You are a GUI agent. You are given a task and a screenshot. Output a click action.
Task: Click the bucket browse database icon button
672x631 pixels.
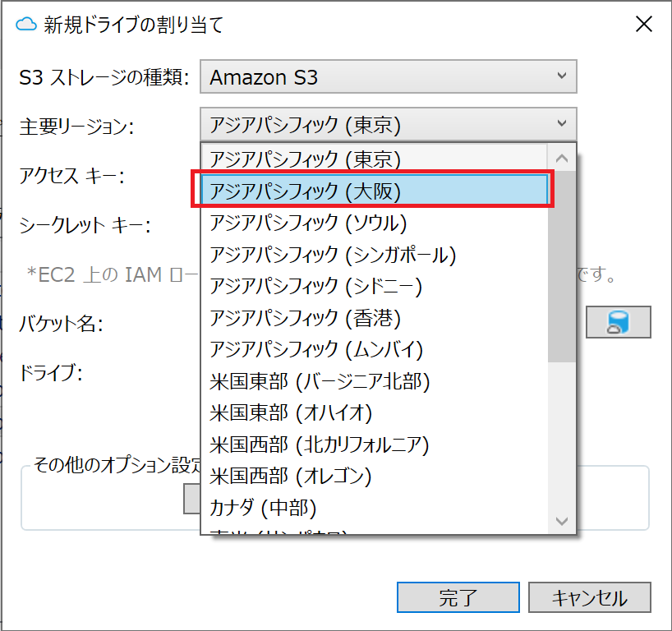(x=618, y=322)
